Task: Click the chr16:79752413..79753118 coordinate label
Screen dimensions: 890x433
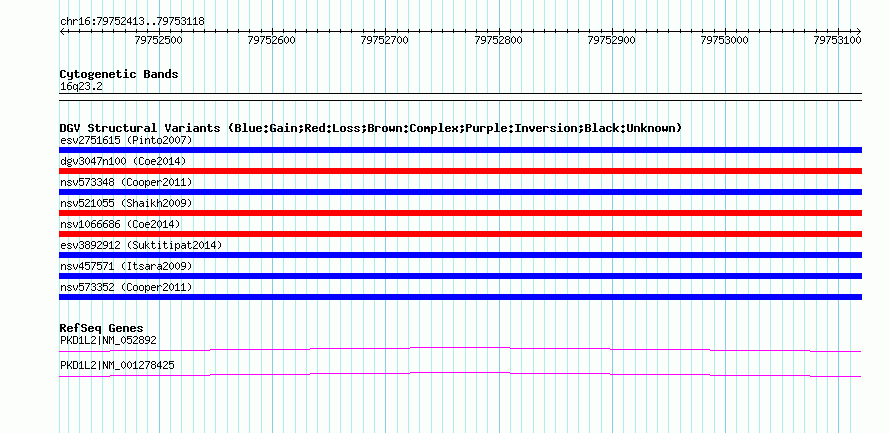Action: pos(132,22)
